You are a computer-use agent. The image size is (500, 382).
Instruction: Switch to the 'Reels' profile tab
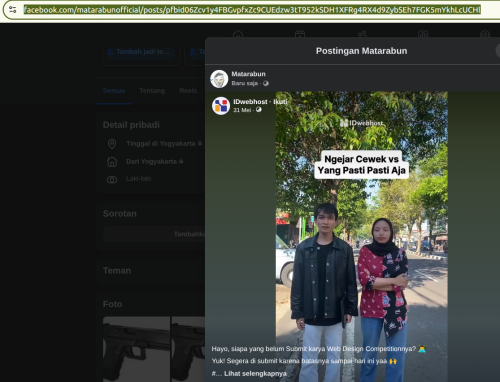[188, 91]
